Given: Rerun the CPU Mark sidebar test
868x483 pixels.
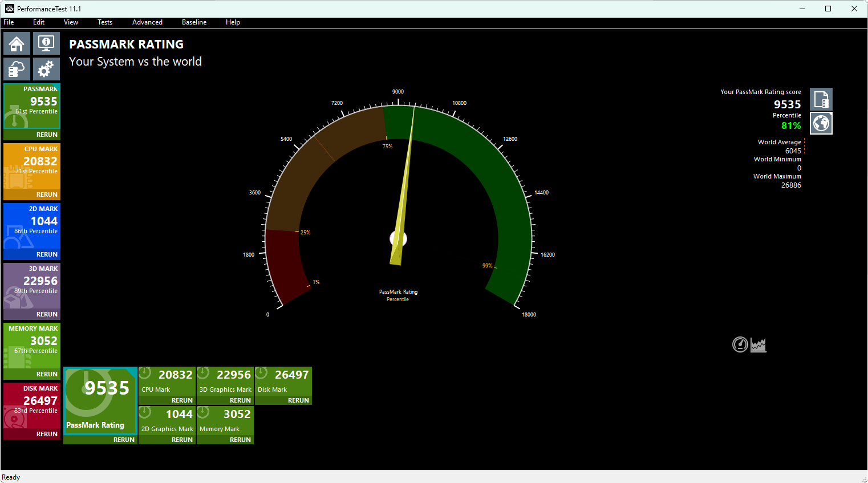Looking at the screenshot, I should point(47,194).
